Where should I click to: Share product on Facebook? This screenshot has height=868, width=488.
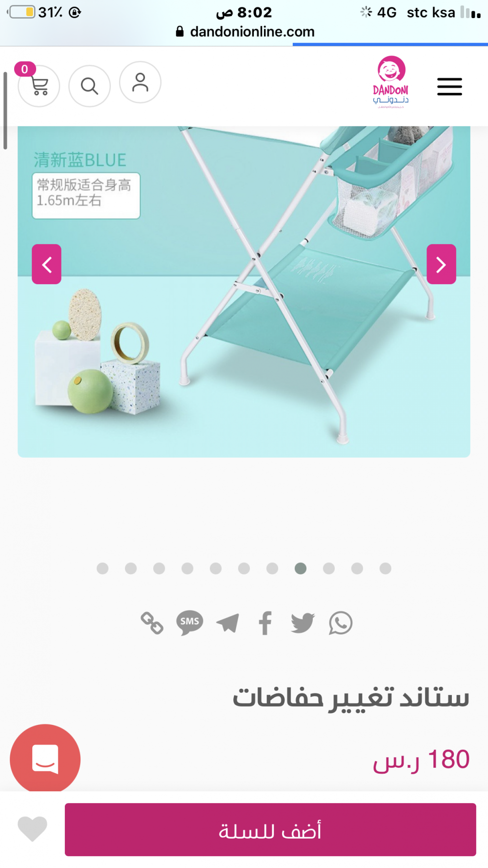(x=265, y=623)
